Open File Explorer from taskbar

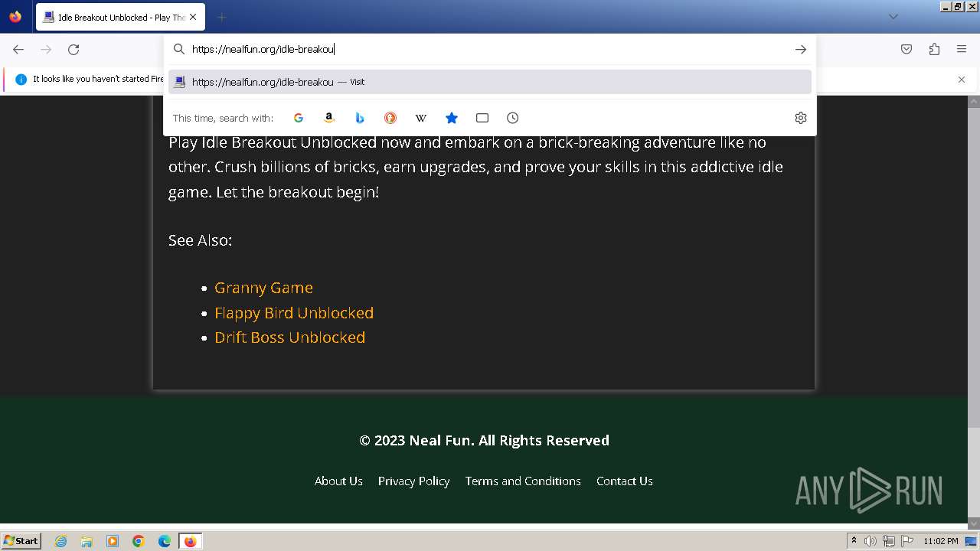point(87,541)
